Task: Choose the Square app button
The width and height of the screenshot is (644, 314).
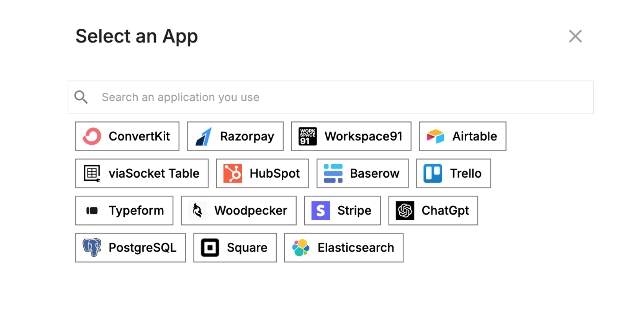Action: coord(235,248)
